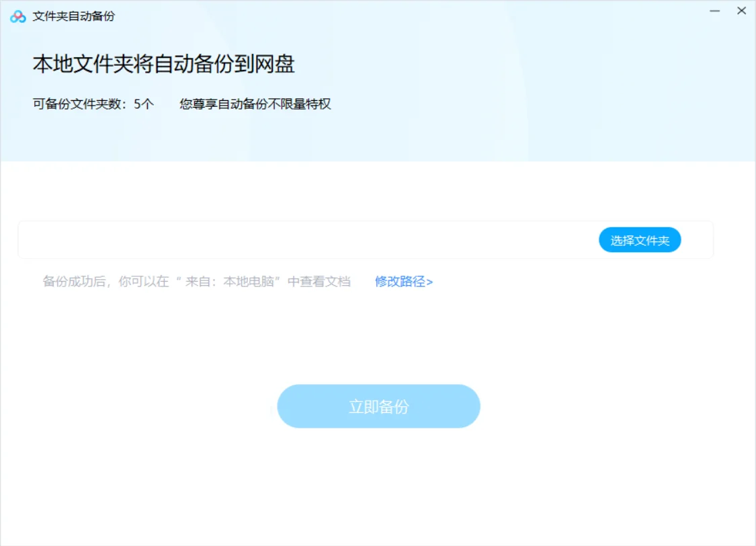Click the arrow after 修改路径

point(429,282)
